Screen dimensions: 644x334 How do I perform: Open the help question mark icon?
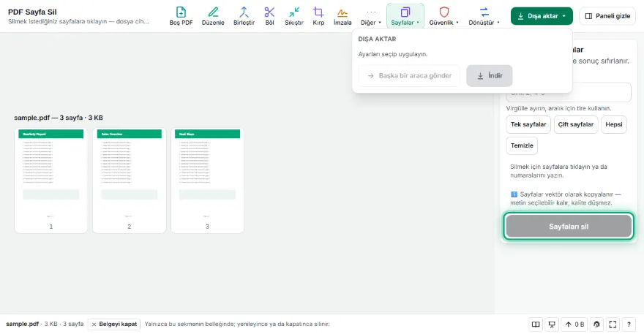[629, 324]
